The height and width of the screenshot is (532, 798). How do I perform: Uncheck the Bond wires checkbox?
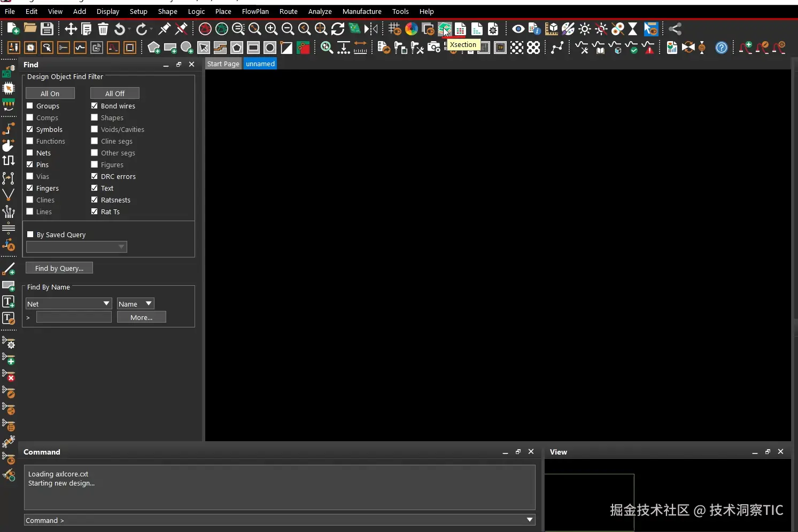95,106
